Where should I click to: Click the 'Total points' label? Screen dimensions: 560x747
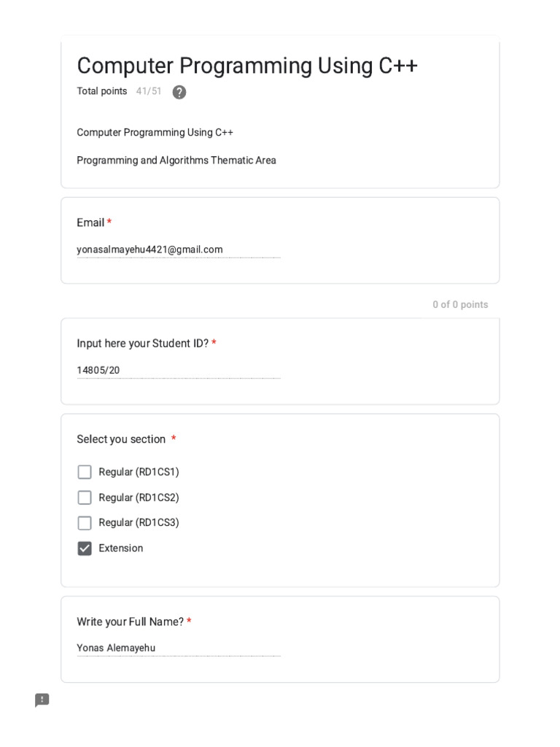(102, 91)
